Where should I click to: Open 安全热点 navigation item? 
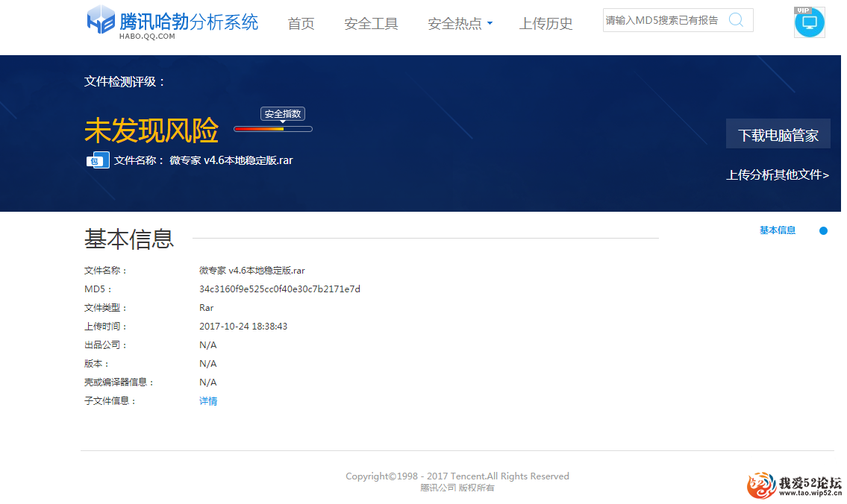(x=454, y=24)
